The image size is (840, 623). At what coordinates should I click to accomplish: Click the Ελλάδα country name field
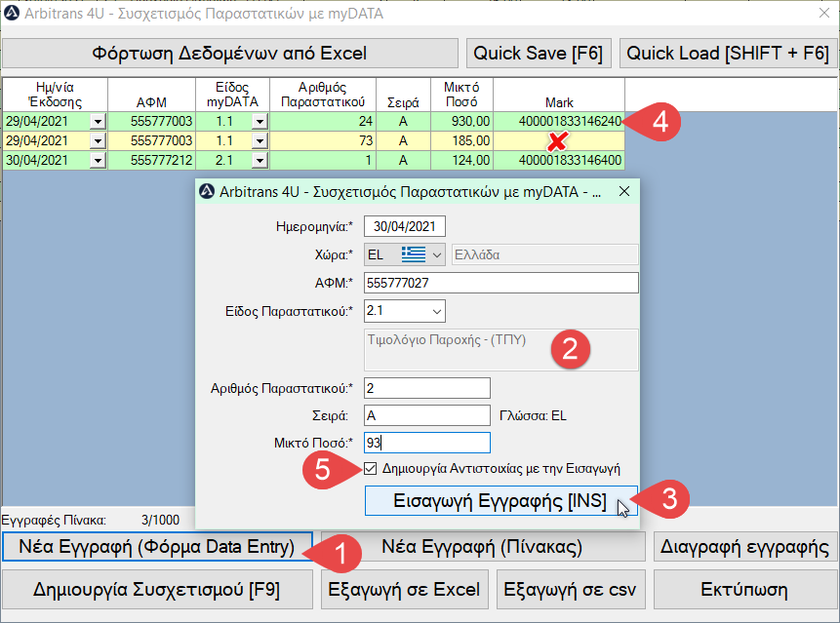tap(544, 254)
